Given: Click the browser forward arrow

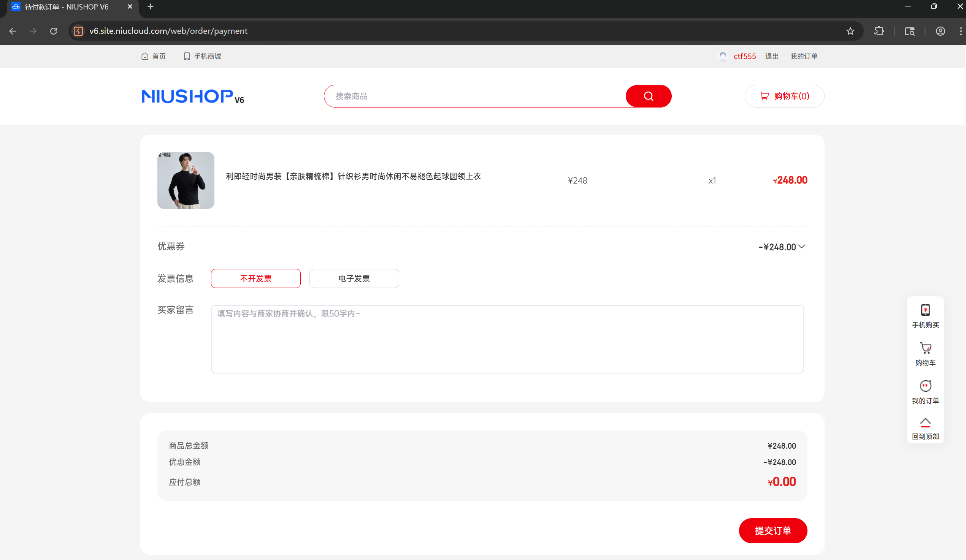Looking at the screenshot, I should [33, 31].
